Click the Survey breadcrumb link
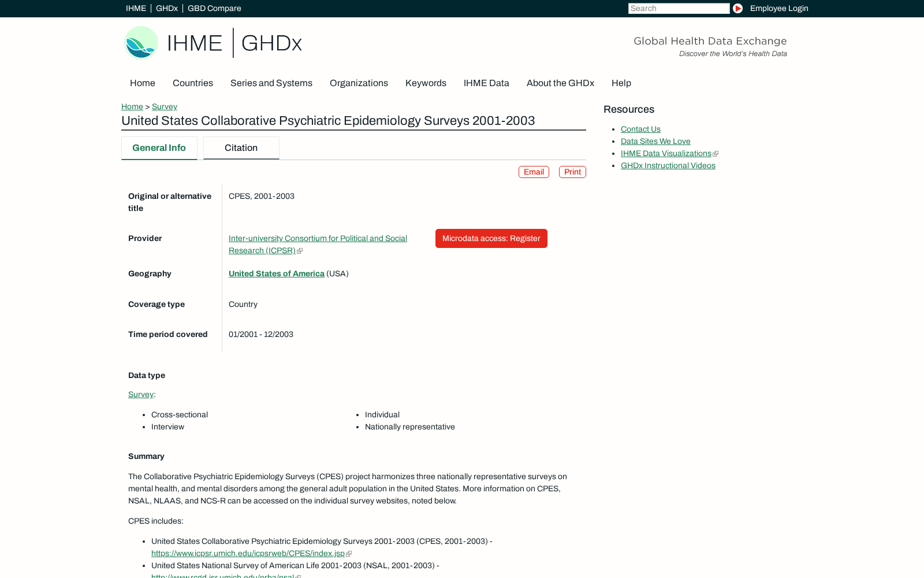924x578 pixels. 165,106
